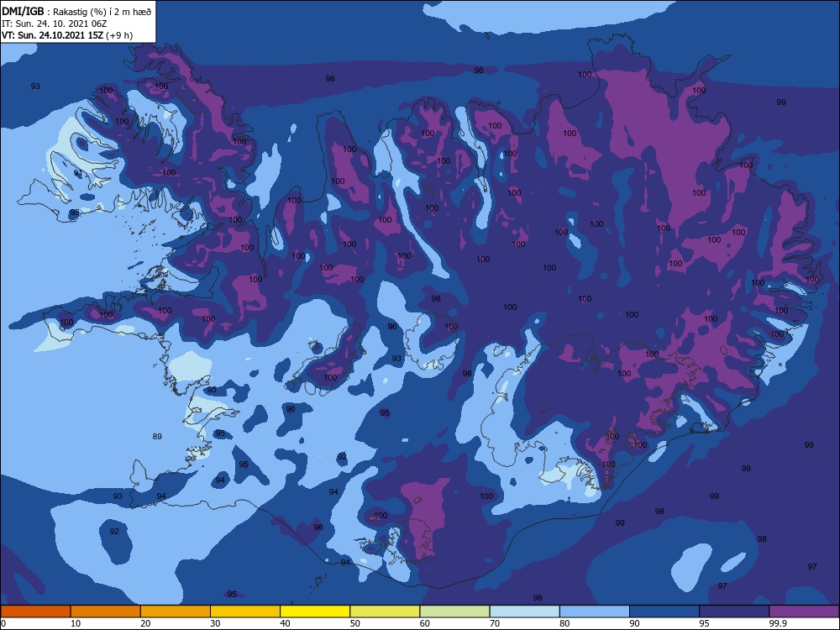Image resolution: width=840 pixels, height=630 pixels.
Task: Click the legend tick label '10'
Action: tap(76, 623)
